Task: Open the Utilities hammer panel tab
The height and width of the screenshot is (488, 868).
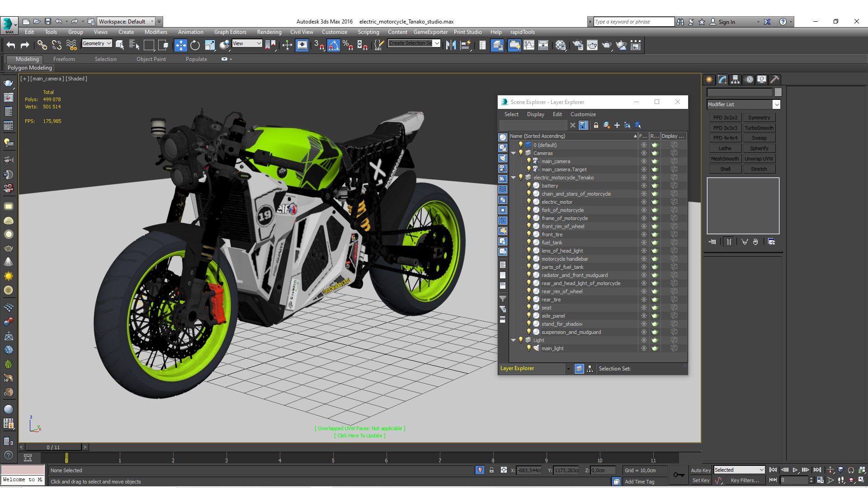Action: [x=775, y=80]
